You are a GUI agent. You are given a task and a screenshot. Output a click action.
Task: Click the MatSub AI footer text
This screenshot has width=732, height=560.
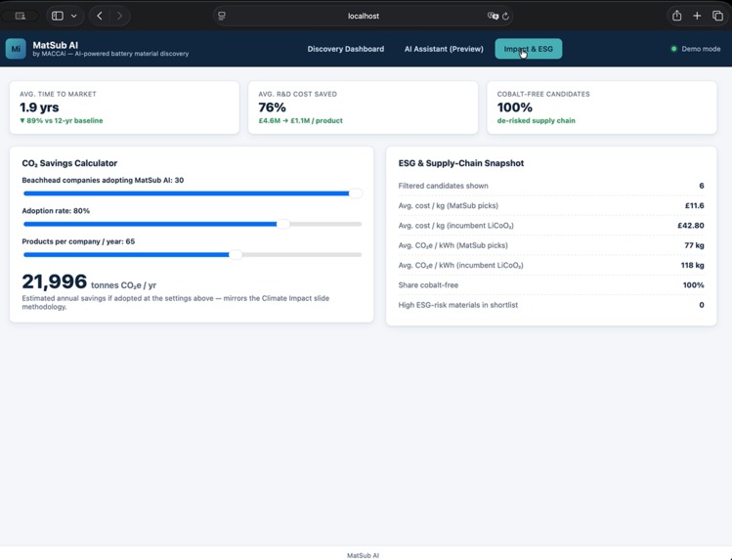pos(364,555)
